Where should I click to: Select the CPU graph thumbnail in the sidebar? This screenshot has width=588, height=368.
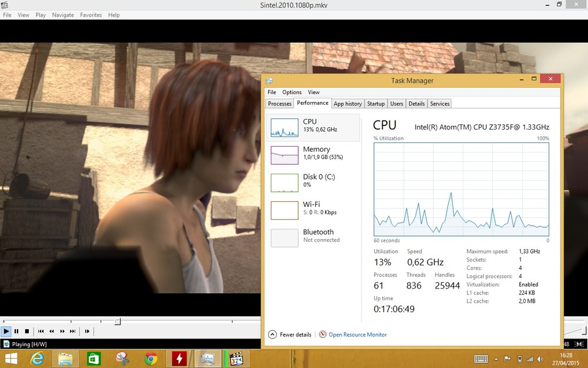coord(285,127)
